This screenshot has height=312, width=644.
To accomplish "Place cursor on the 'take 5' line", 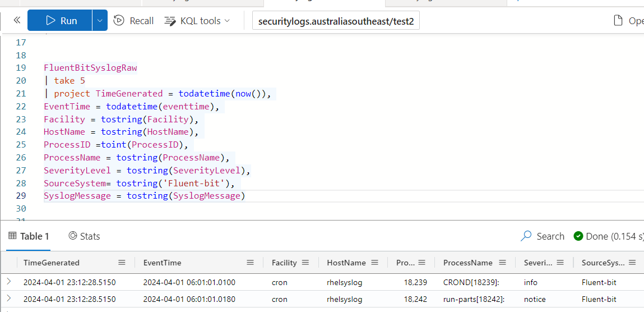I will [x=69, y=81].
